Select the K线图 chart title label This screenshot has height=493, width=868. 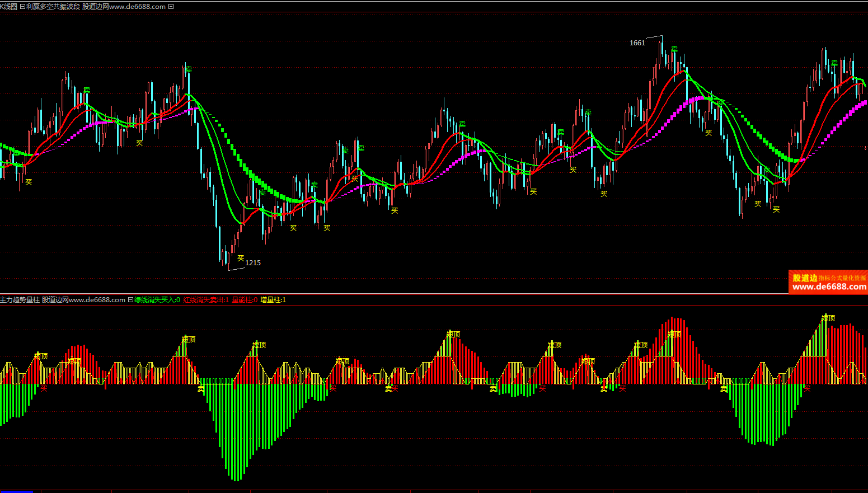coord(9,7)
